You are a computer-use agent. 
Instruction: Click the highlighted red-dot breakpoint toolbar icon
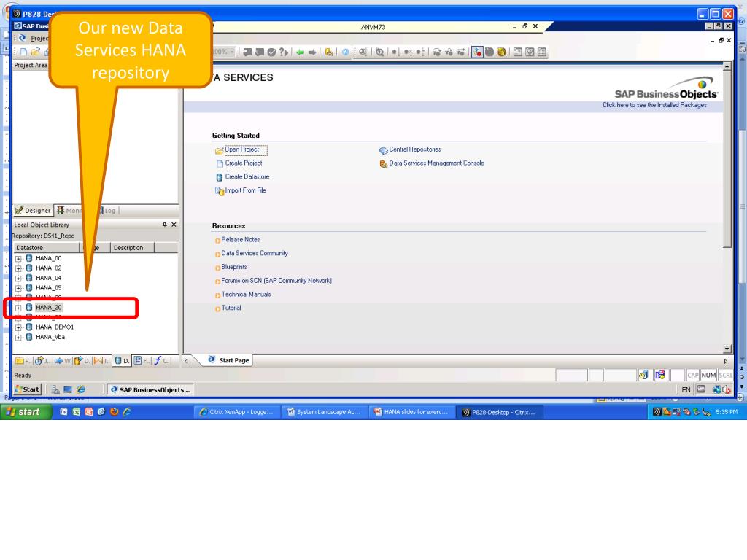tap(477, 52)
